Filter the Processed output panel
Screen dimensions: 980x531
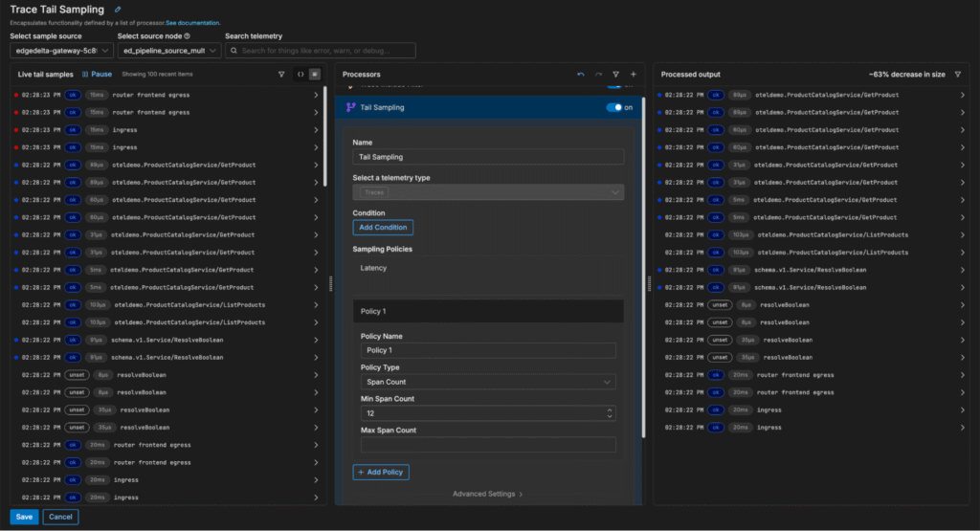click(958, 74)
